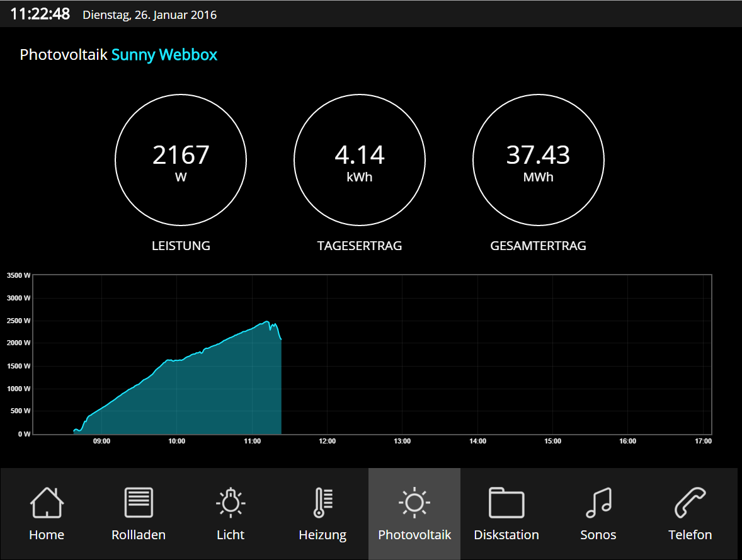Open the Rollladen shutter icon

[139, 502]
